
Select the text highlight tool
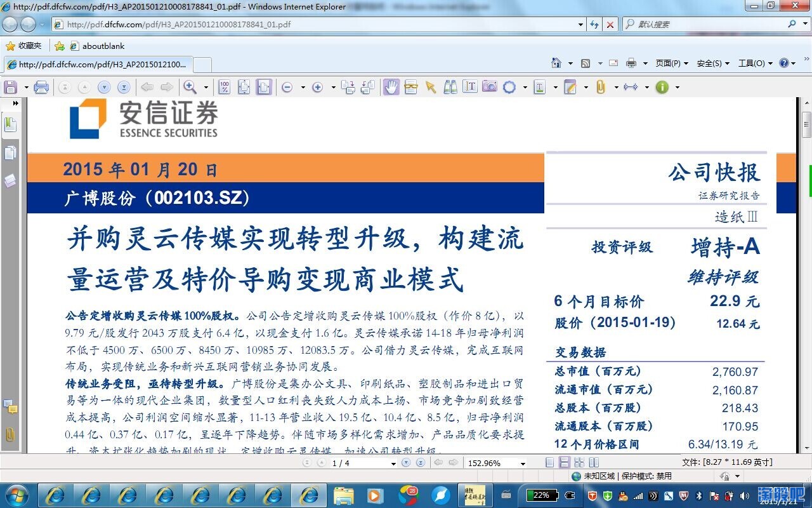coord(540,87)
